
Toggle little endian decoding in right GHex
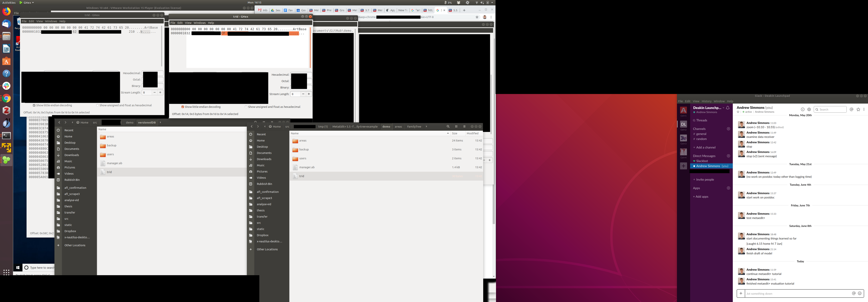click(183, 107)
